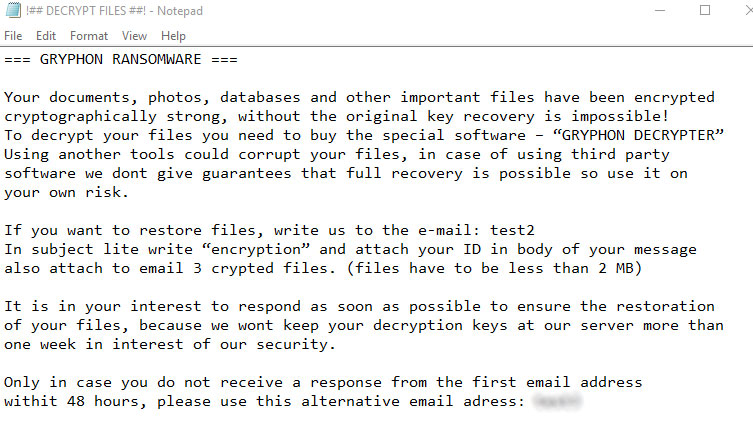Screen dimensions: 753x422
Task: Minimize the Notepad window
Action: [x=661, y=11]
